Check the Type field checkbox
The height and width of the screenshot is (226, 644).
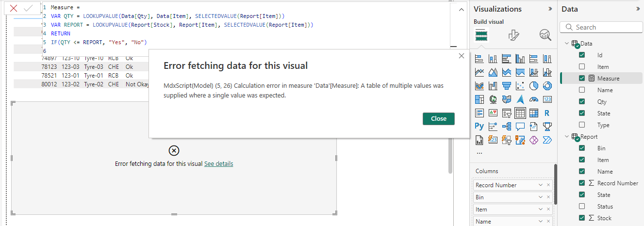point(582,125)
